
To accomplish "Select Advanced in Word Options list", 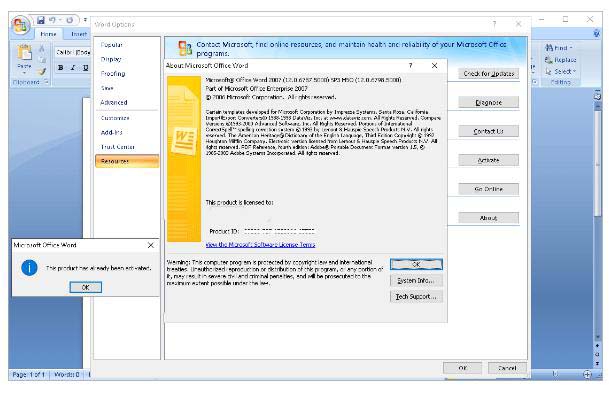I will [126, 103].
